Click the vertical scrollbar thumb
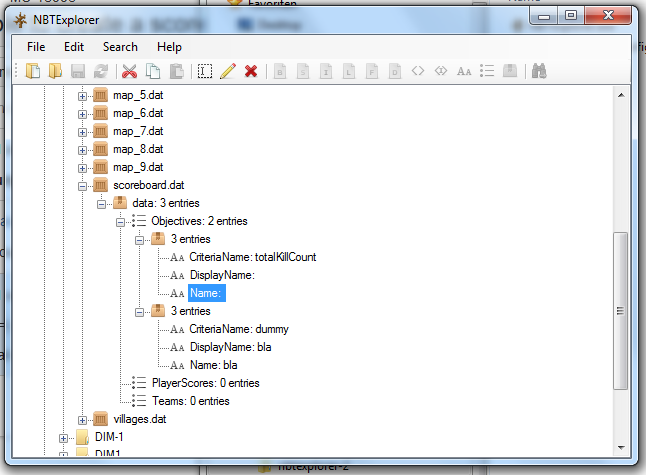Image resolution: width=646 pixels, height=475 pixels. pos(620,311)
